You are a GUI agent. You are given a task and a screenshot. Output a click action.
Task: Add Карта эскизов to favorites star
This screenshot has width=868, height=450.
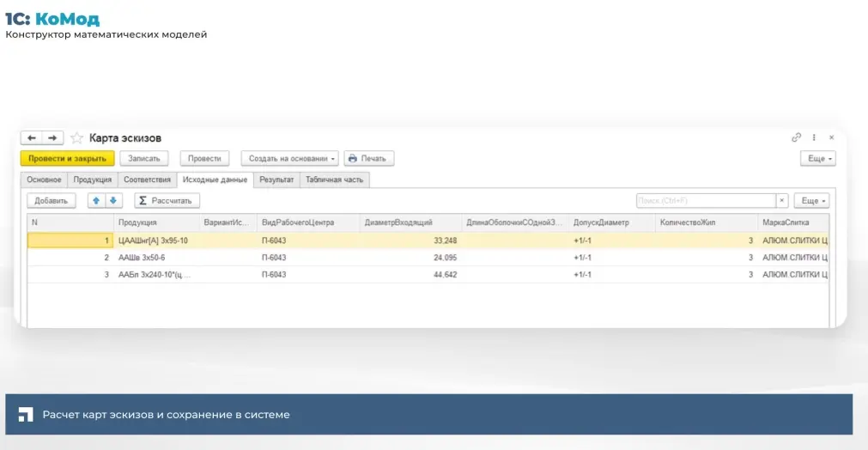[x=76, y=138]
